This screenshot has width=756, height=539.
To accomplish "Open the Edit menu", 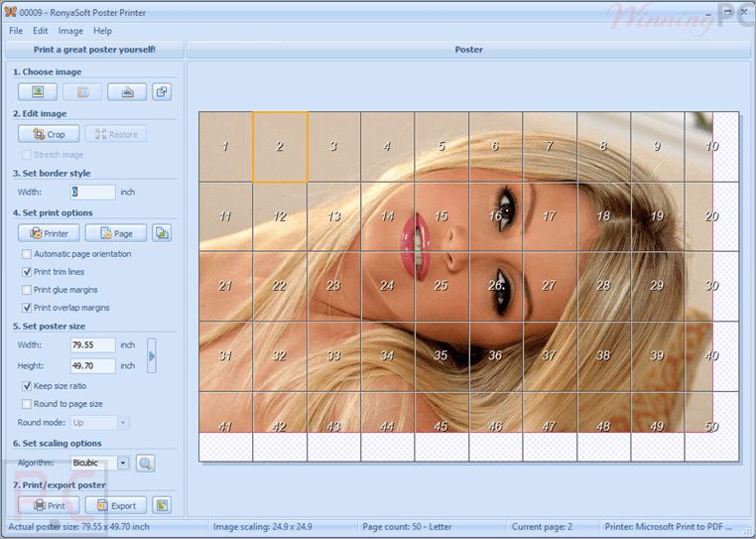I will click(x=41, y=31).
